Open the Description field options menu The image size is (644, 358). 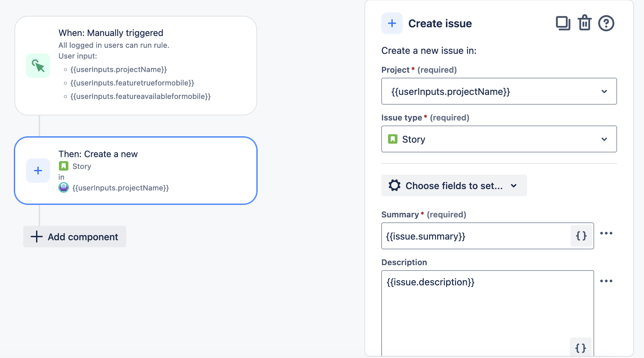(607, 281)
